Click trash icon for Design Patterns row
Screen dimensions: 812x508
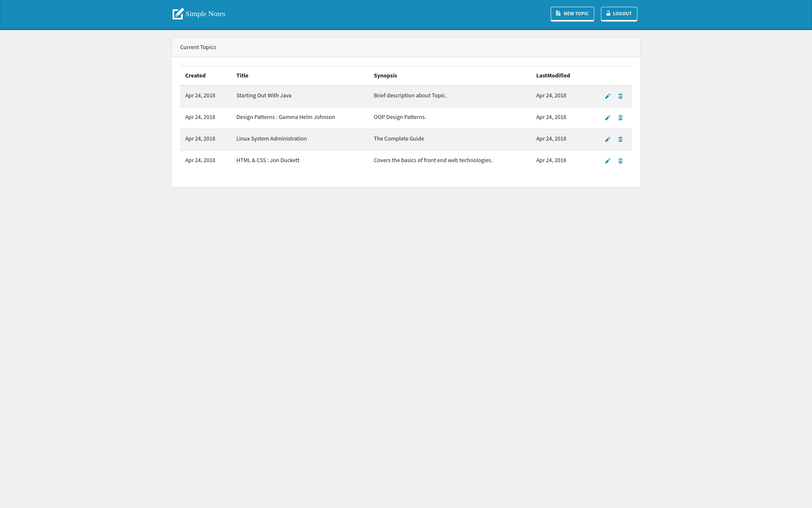[620, 118]
